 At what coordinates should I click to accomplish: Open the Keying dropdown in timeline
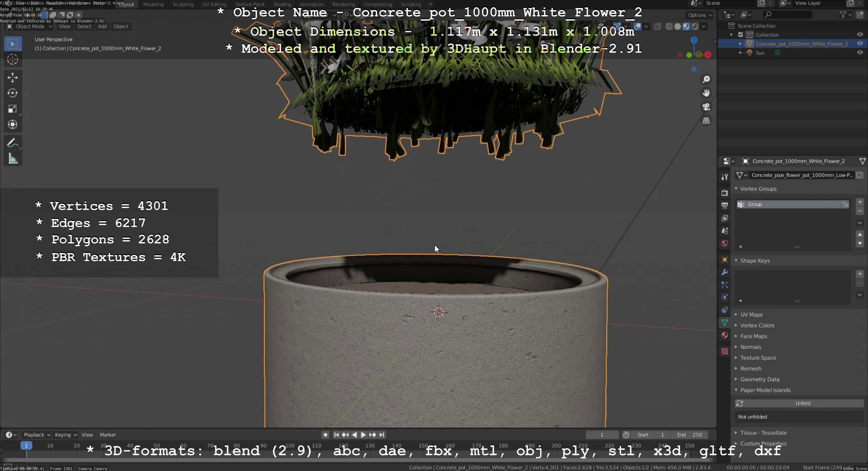[x=66, y=435]
